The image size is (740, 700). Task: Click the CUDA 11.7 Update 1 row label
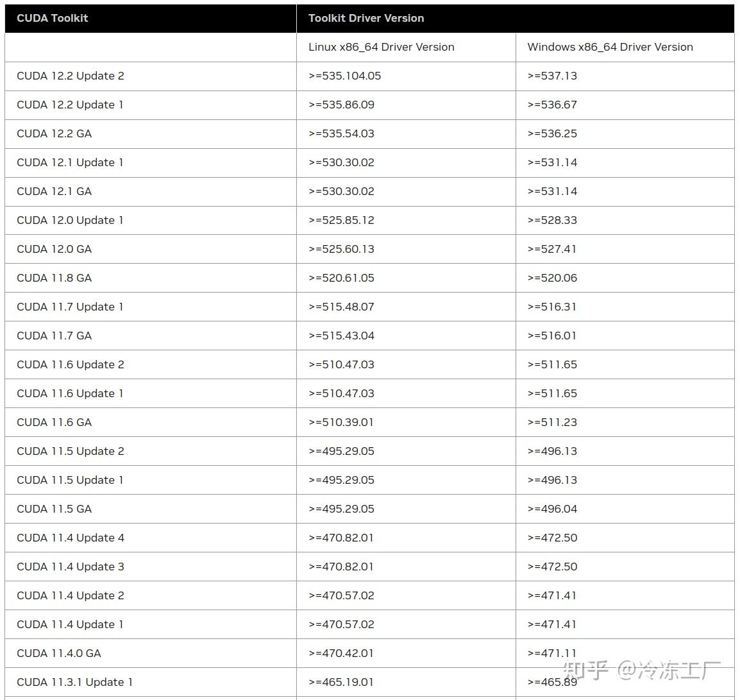pos(70,307)
